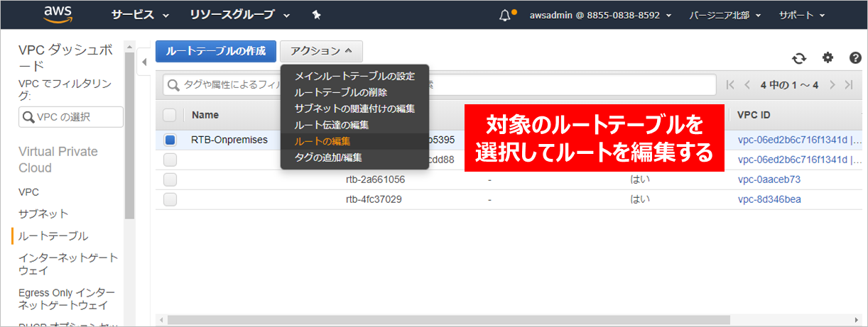Screen dimensions: 868x327
Task: Click the AWS logo icon
Action: [58, 14]
